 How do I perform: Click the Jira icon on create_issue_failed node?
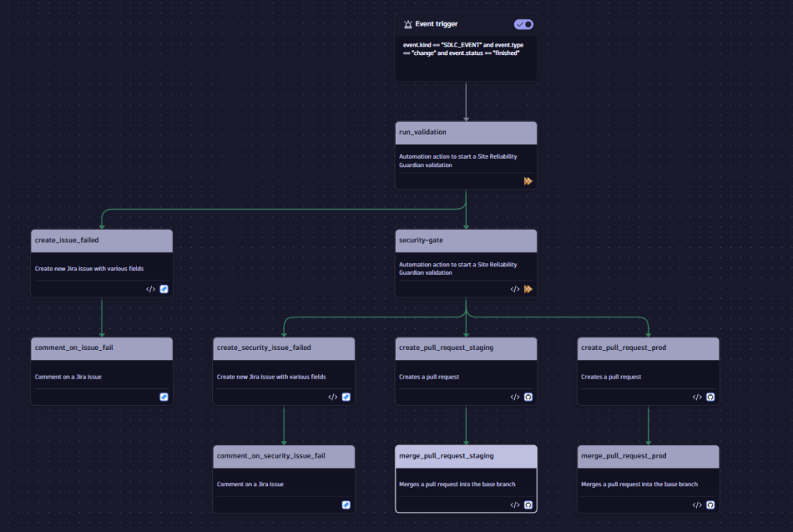tap(163, 289)
